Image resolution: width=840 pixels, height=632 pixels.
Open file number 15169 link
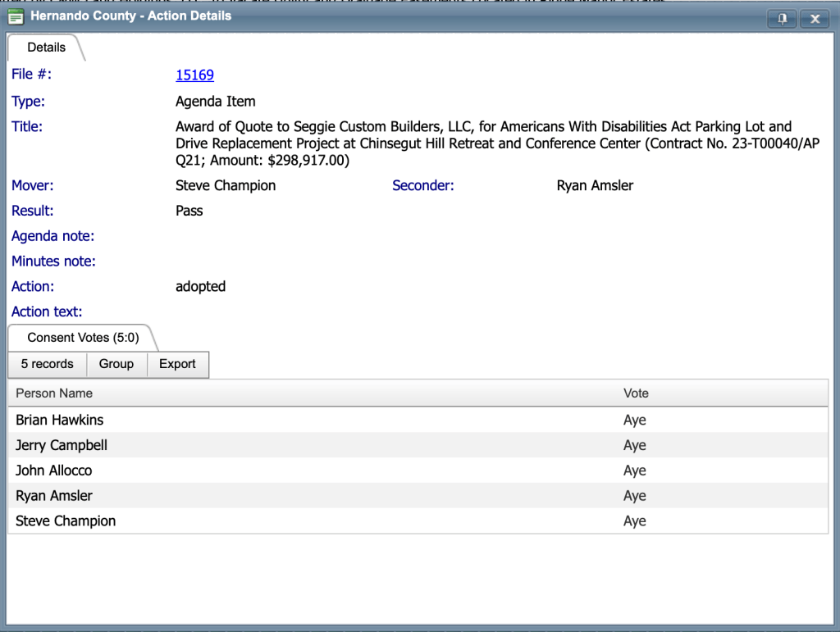[x=194, y=75]
